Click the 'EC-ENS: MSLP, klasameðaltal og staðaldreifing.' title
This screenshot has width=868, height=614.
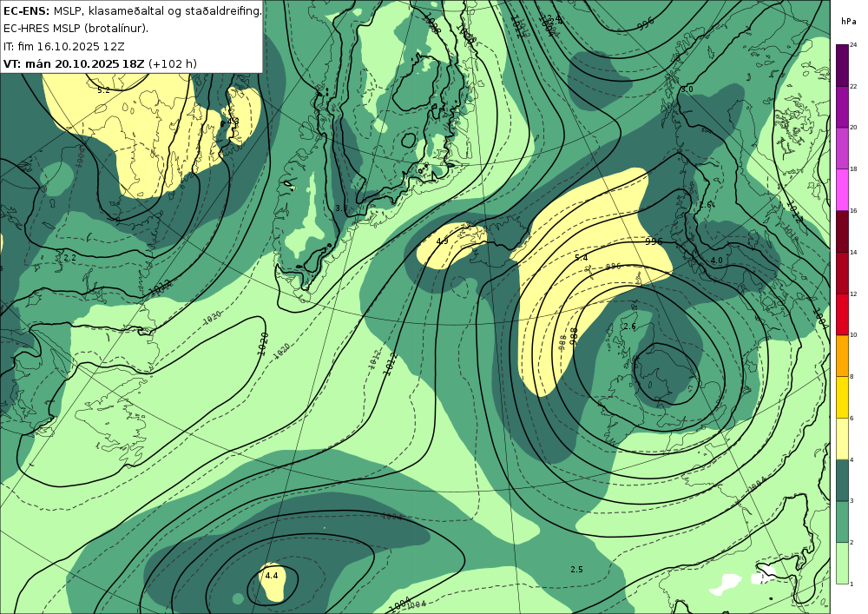click(132, 10)
